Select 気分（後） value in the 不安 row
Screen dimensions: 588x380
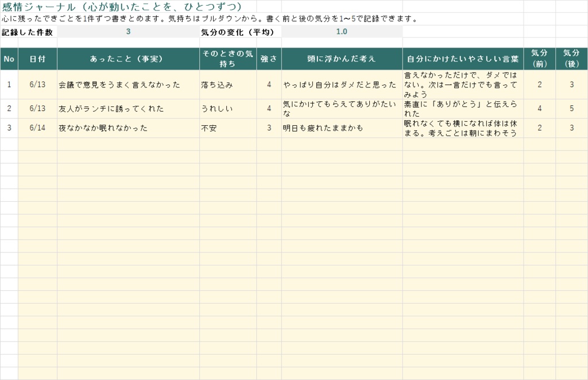pos(571,128)
